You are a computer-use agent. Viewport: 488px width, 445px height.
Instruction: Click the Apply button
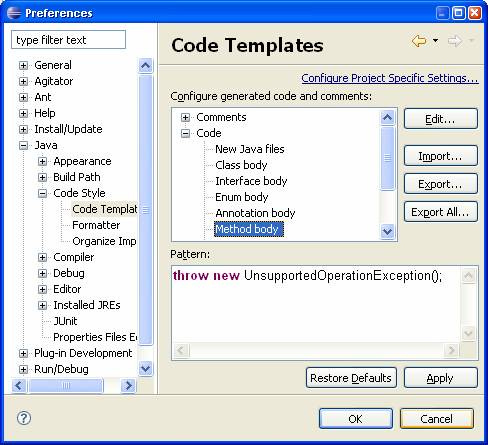click(x=441, y=378)
